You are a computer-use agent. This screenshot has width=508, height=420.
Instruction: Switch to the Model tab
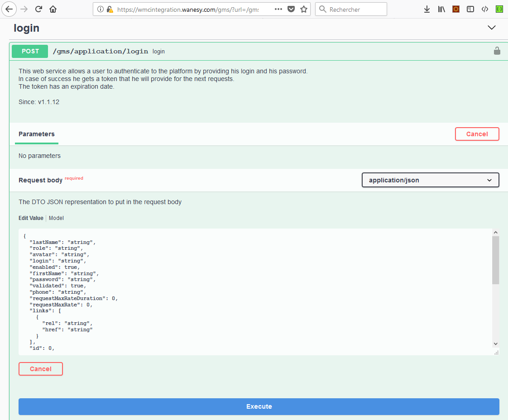(x=56, y=218)
